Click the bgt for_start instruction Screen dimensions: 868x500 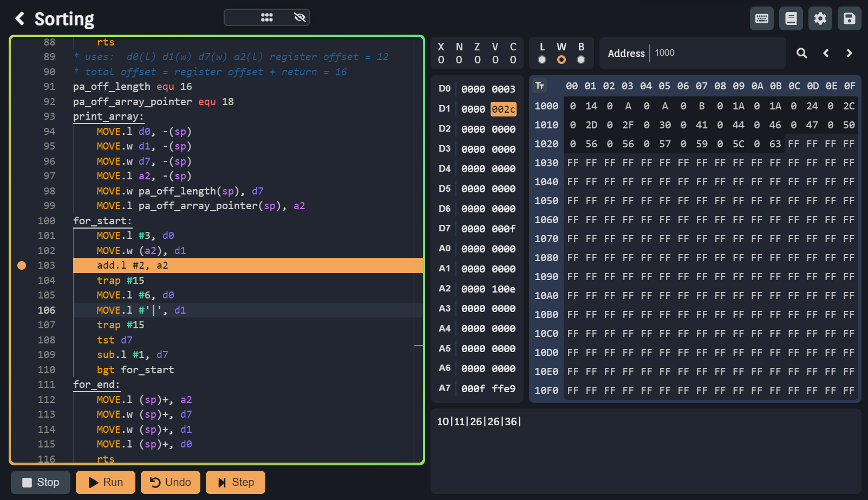pos(135,370)
